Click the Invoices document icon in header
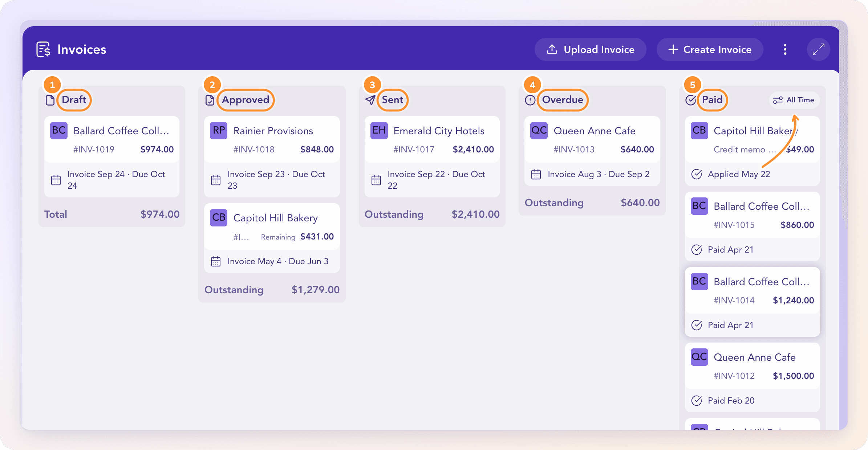Image resolution: width=868 pixels, height=450 pixels. click(43, 49)
